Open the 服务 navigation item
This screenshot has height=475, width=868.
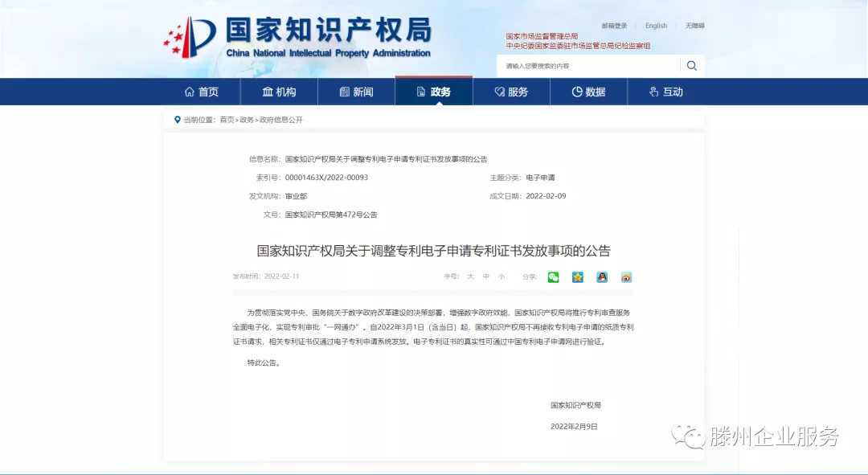pos(511,92)
